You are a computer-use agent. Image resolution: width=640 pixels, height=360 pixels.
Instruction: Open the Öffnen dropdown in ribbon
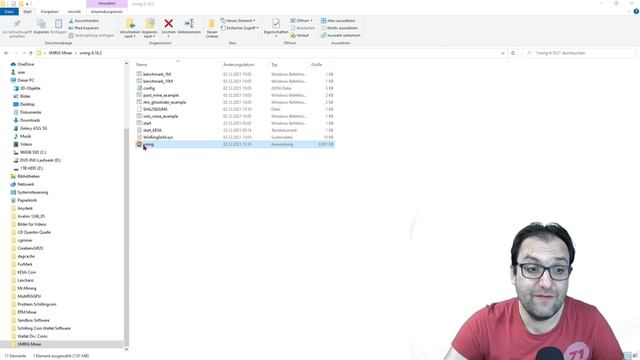[302, 20]
